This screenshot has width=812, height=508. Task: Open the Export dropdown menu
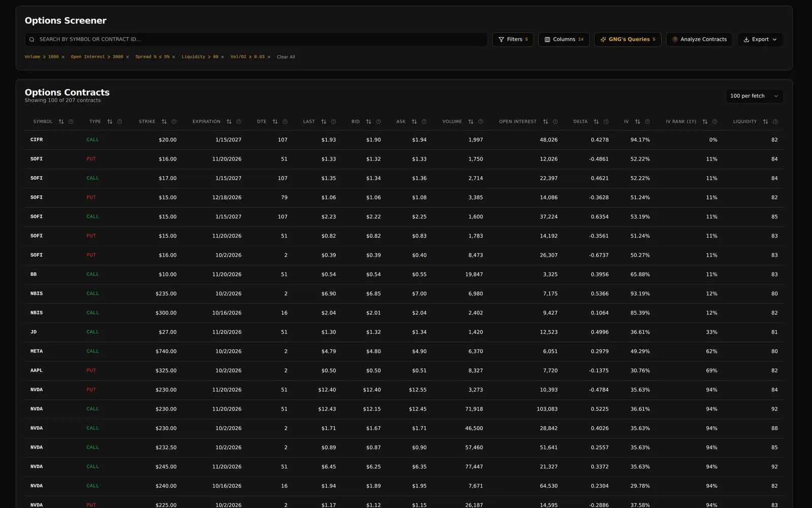point(760,40)
